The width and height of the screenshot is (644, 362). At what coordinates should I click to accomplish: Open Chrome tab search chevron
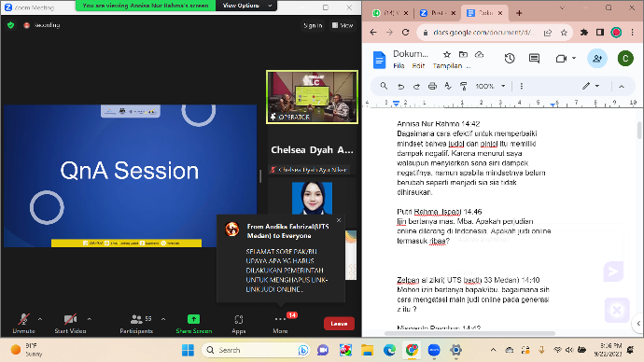[562, 7]
